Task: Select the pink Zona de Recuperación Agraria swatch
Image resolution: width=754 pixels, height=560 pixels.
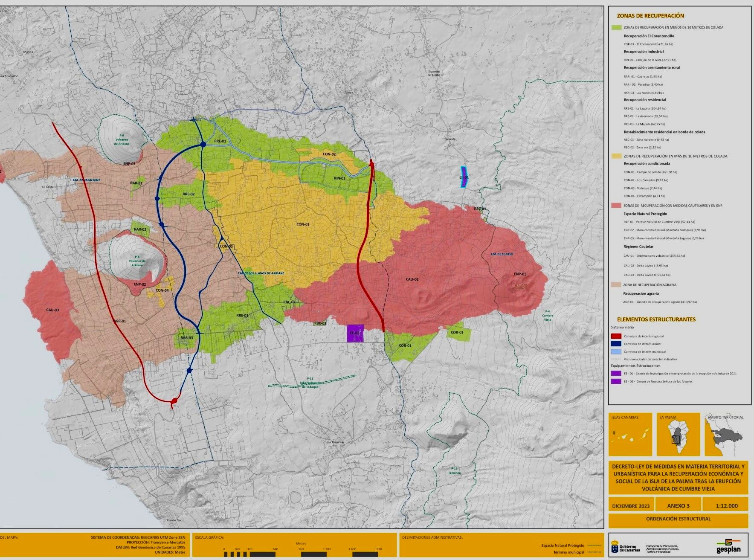Action: pos(616,285)
